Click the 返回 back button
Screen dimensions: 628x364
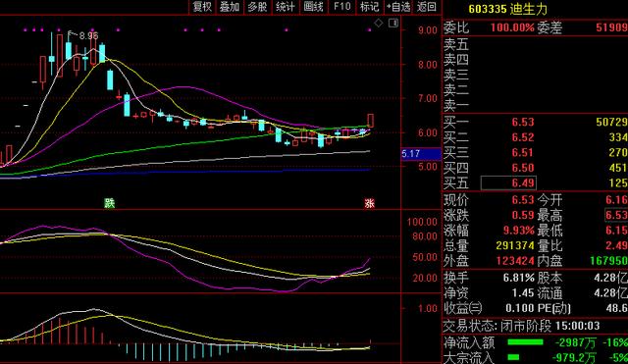click(426, 7)
